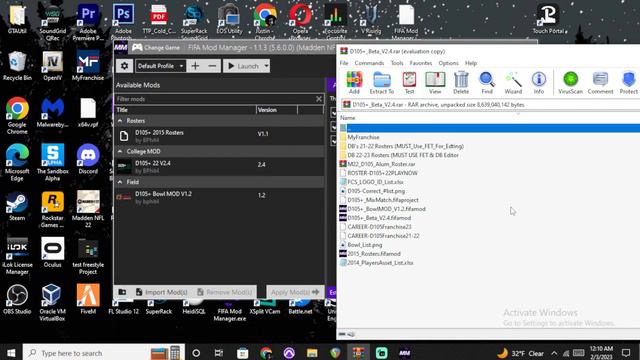Open the OBS Studio desktop icon

click(x=17, y=300)
